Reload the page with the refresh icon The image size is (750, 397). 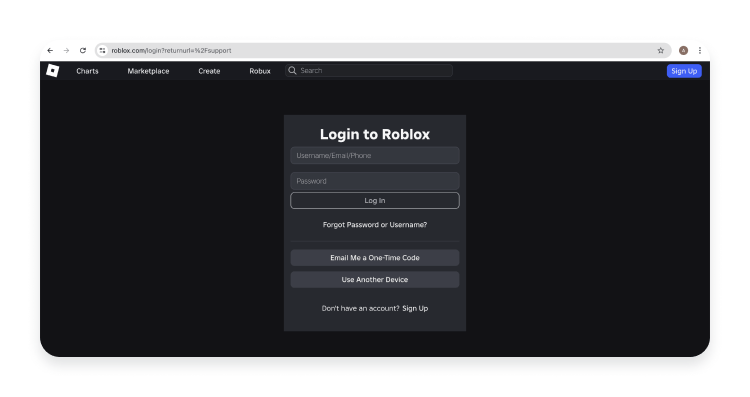[x=83, y=50]
